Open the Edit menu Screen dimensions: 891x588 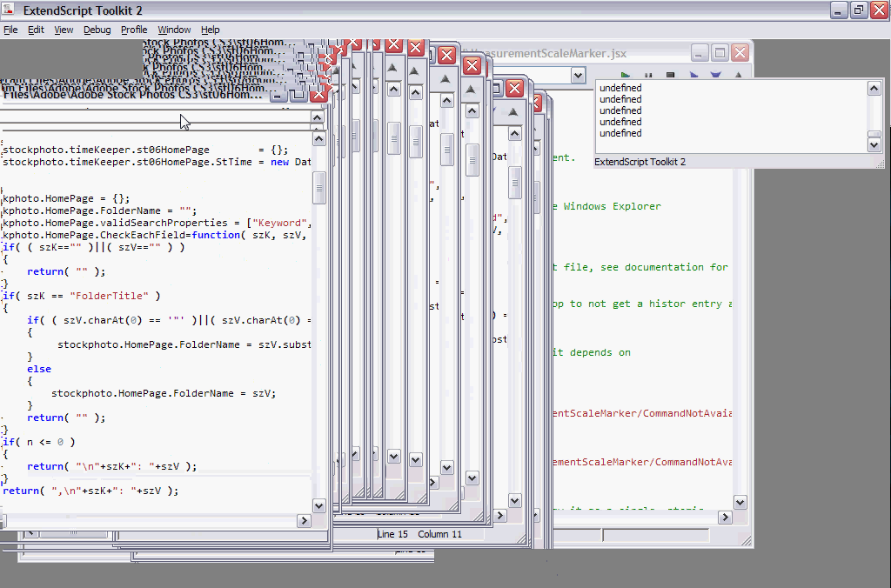click(36, 30)
